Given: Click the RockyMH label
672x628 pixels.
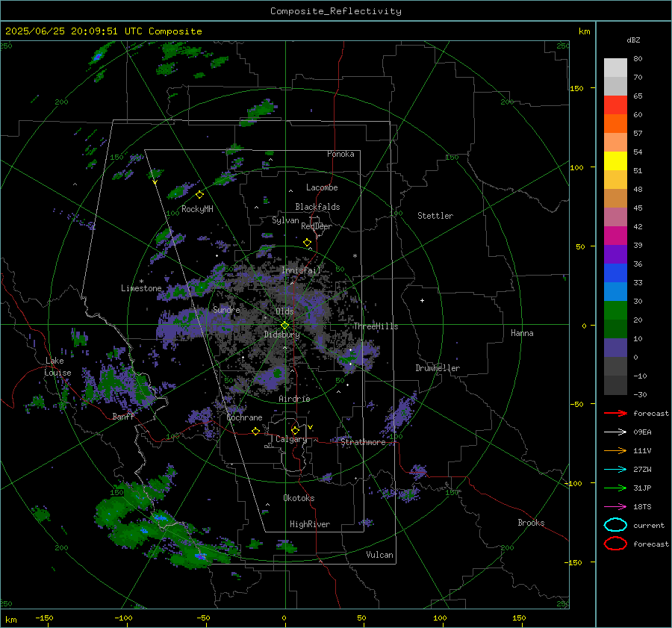Looking at the screenshot, I should [197, 209].
